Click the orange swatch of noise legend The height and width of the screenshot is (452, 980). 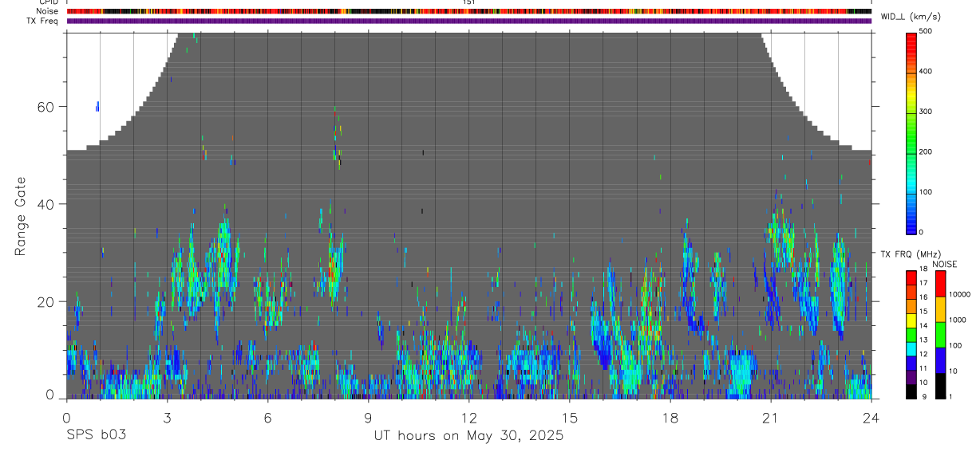point(940,309)
